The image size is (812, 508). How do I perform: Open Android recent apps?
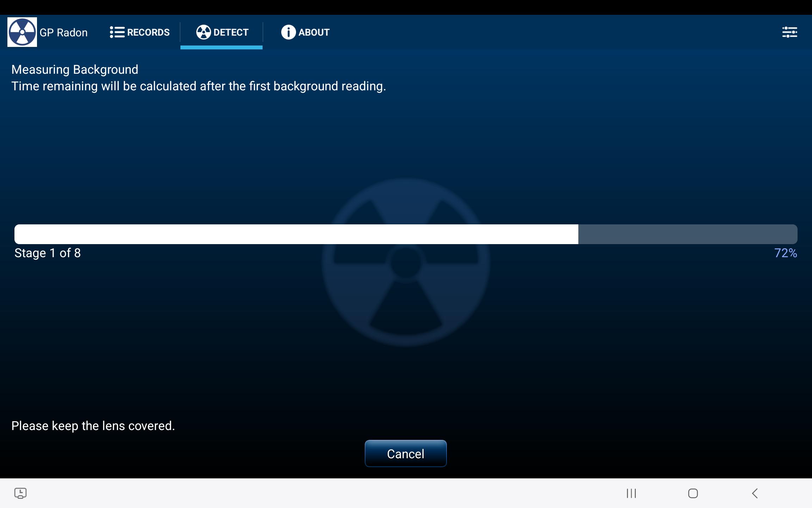tap(631, 493)
